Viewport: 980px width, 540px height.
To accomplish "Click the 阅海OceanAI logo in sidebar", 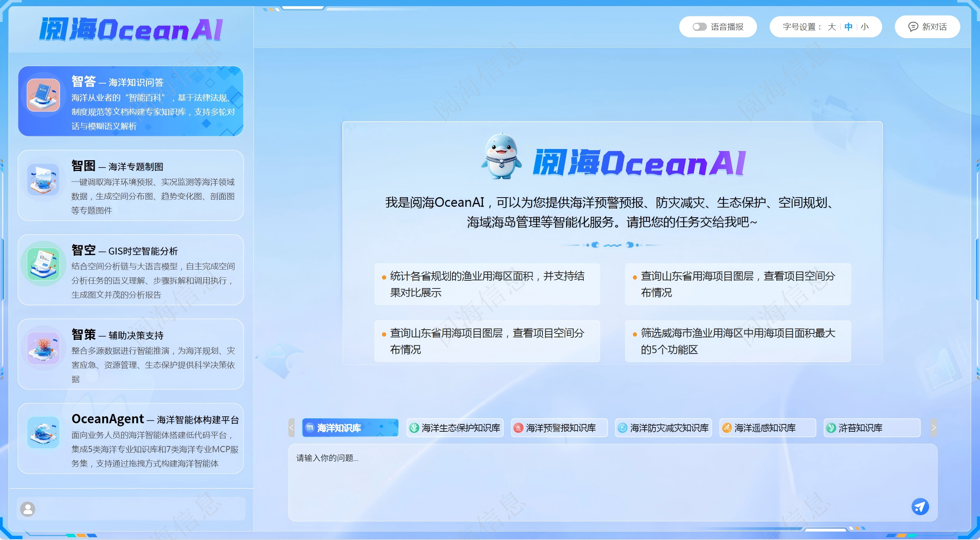I will point(131,29).
